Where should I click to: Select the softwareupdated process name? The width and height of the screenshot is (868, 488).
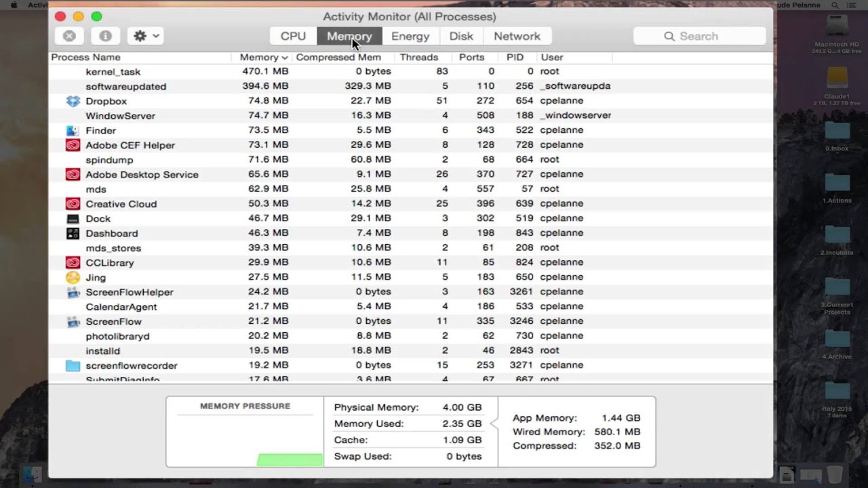[x=125, y=86]
